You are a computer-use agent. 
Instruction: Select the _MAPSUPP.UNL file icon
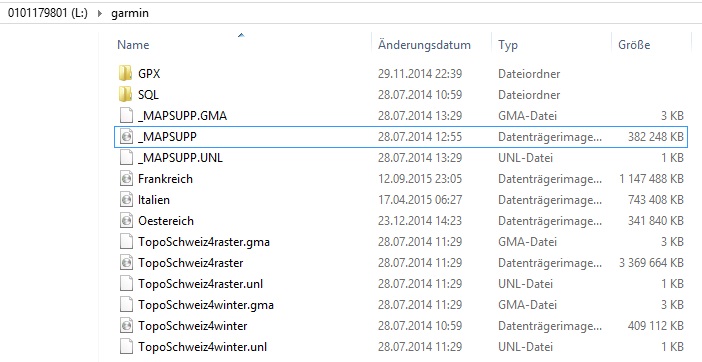[127, 158]
